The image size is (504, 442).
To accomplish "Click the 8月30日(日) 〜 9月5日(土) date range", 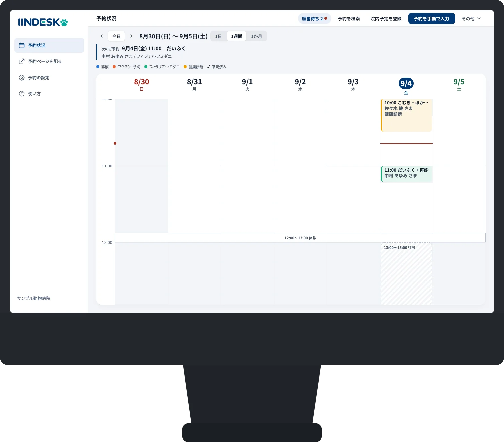I will pyautogui.click(x=173, y=36).
